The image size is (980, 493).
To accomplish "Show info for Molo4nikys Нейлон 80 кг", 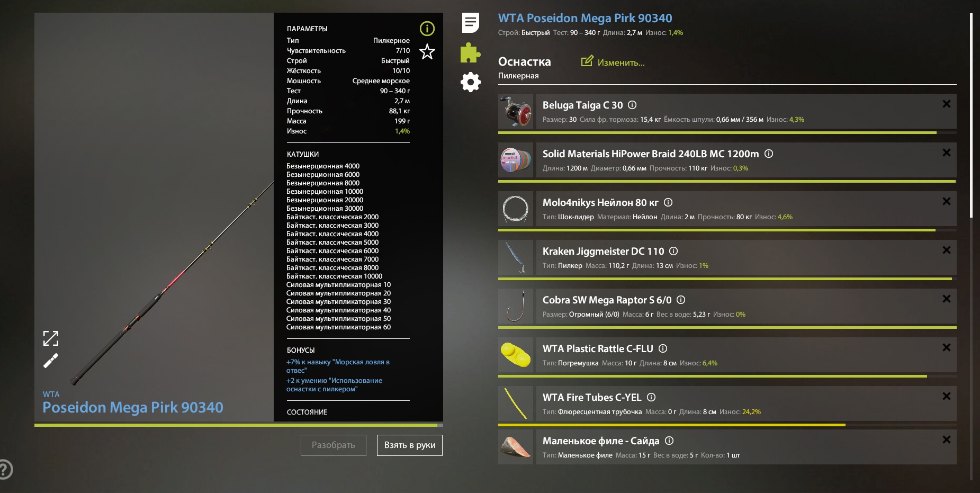I will [x=668, y=202].
